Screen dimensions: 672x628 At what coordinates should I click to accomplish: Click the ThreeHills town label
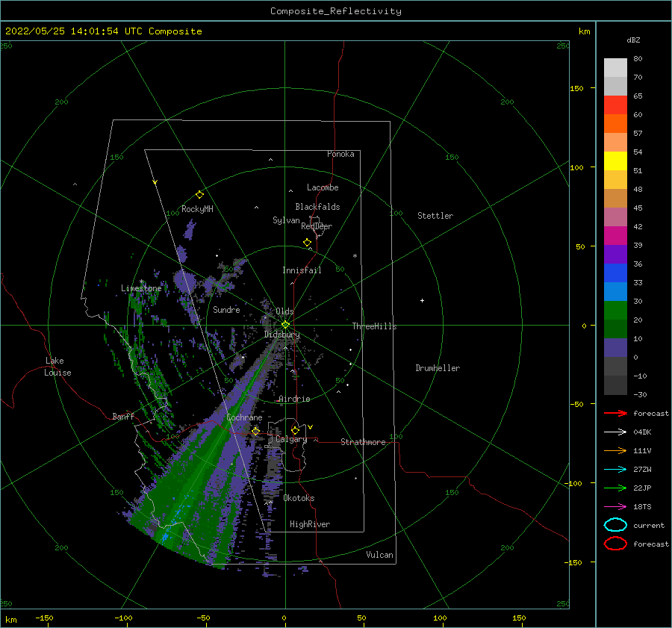tap(374, 326)
